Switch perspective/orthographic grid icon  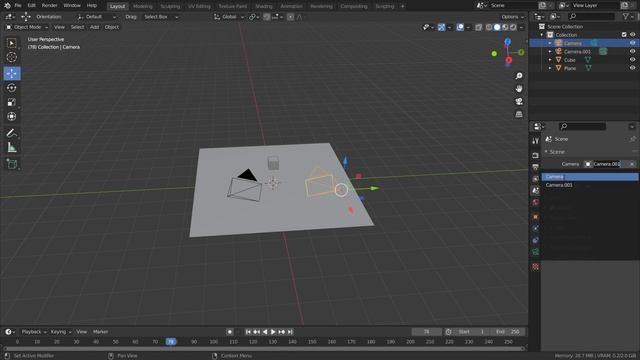pyautogui.click(x=519, y=114)
